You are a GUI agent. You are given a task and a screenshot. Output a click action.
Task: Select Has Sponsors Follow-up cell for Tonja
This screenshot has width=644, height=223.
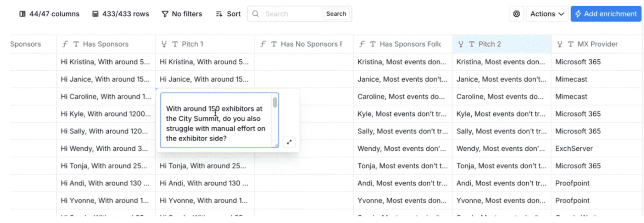point(403,166)
